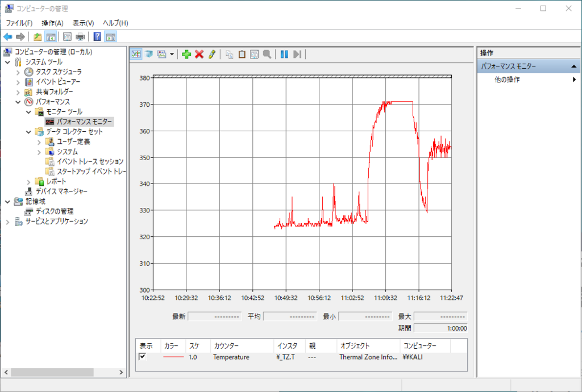Click 表示 column header
This screenshot has height=392, width=582.
tap(148, 345)
